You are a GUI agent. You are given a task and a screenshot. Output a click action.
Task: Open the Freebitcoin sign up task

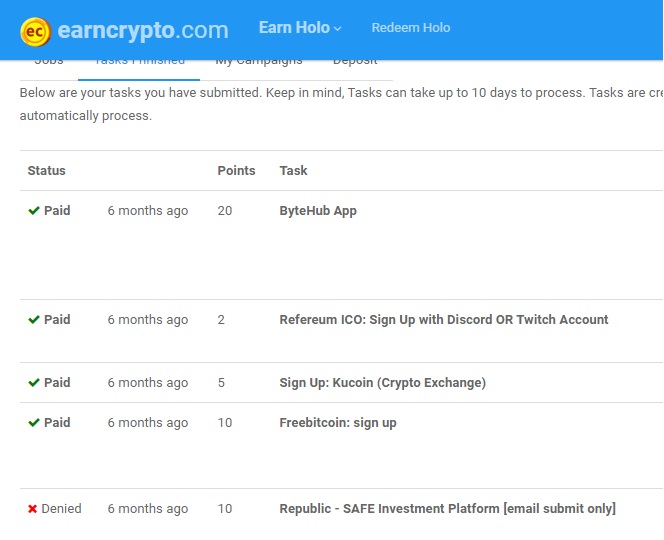coord(337,423)
